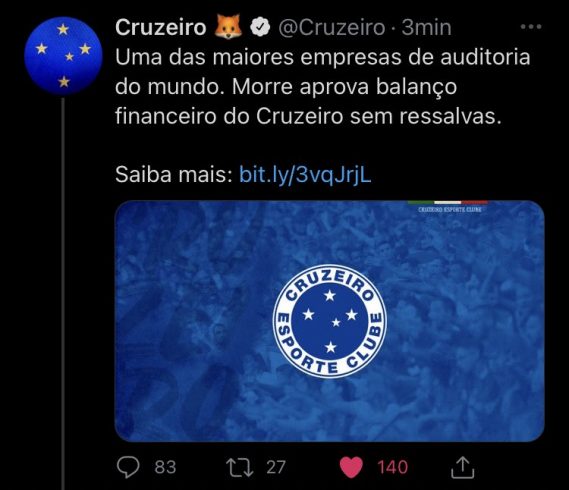Tap the verified badge icon
The width and height of the screenshot is (569, 490).
(x=260, y=27)
